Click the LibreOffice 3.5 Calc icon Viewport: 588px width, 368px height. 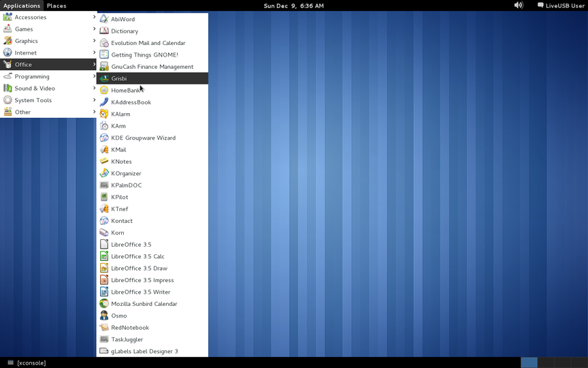coord(104,256)
